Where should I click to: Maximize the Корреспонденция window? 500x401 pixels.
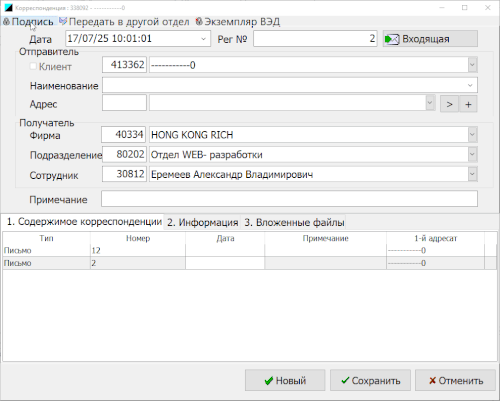[465, 8]
